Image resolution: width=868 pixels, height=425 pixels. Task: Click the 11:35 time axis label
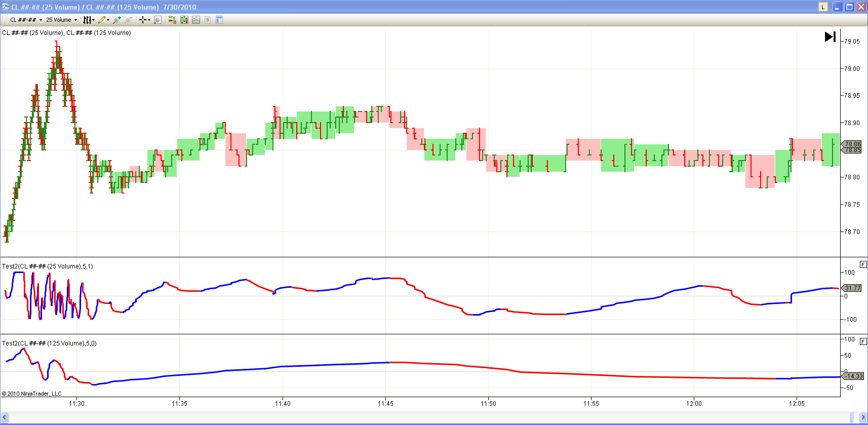(179, 404)
